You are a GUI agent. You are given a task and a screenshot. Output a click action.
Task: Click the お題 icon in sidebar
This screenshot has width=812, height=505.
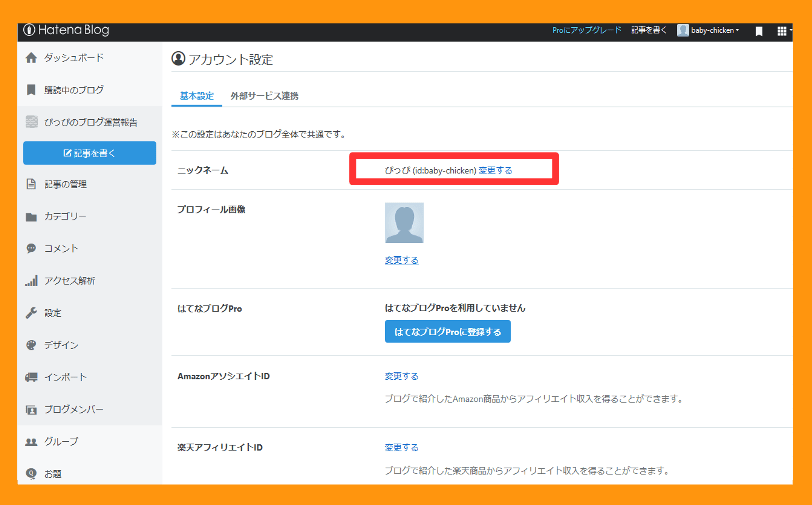[x=31, y=473]
